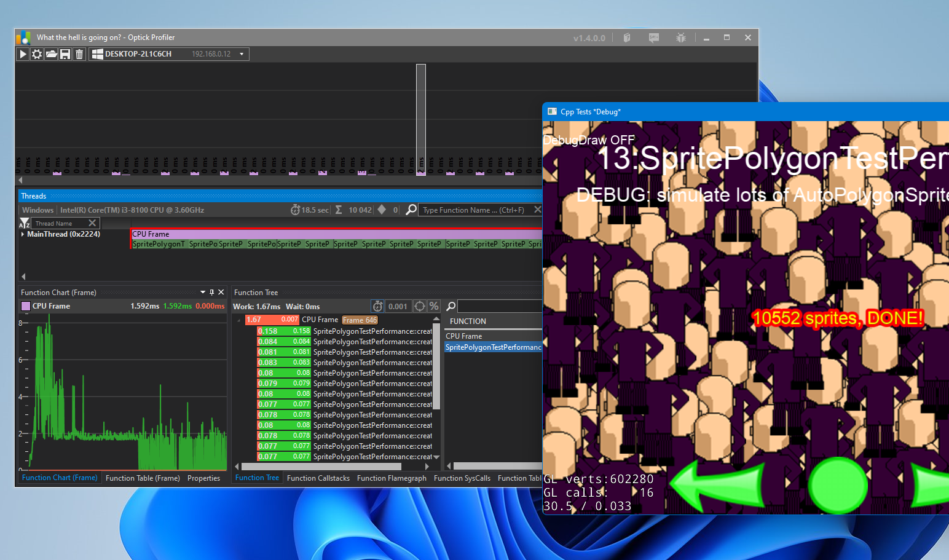Open the Optick settings gear
Screen dimensions: 949x560
coord(37,54)
